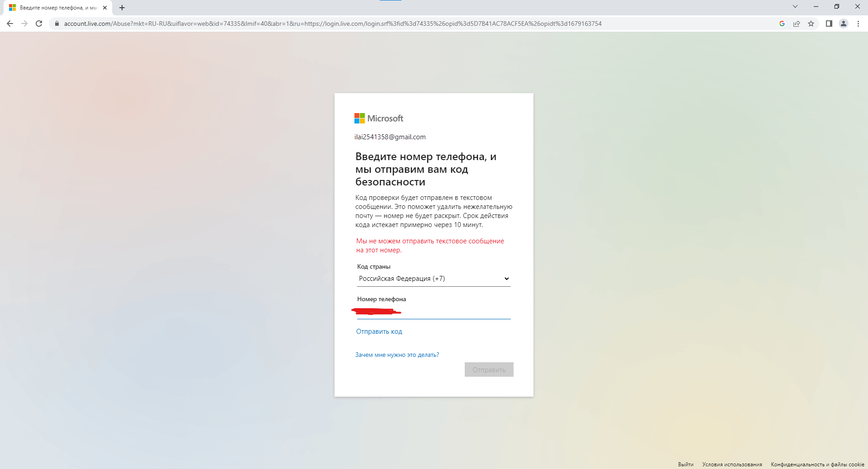Click the Выйти link in the footer

click(686, 464)
